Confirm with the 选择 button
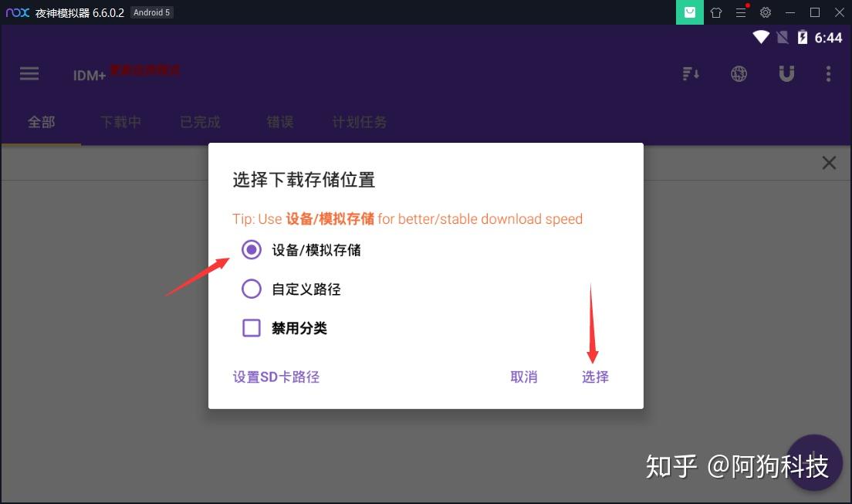Image resolution: width=852 pixels, height=504 pixels. pyautogui.click(x=596, y=377)
